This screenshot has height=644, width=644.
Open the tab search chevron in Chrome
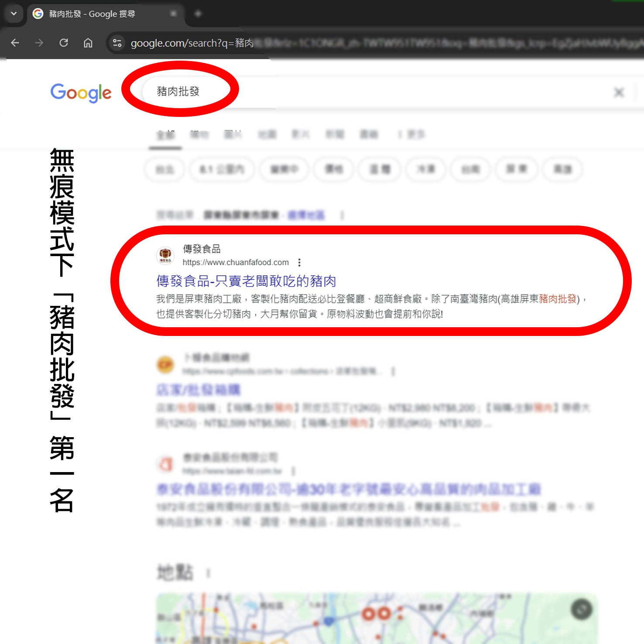coord(14,14)
